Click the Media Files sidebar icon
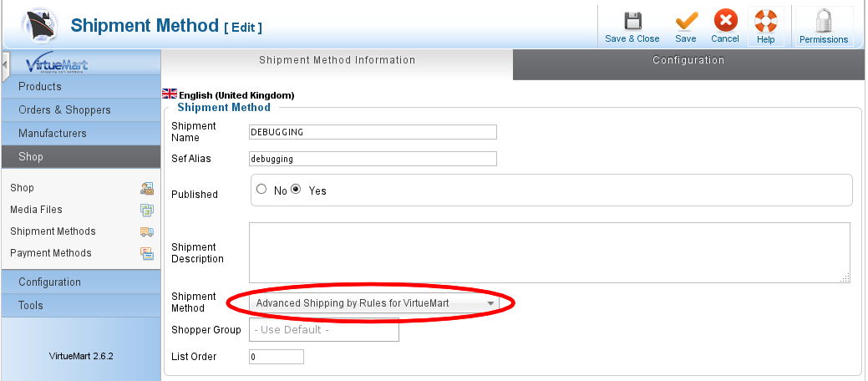 [147, 210]
